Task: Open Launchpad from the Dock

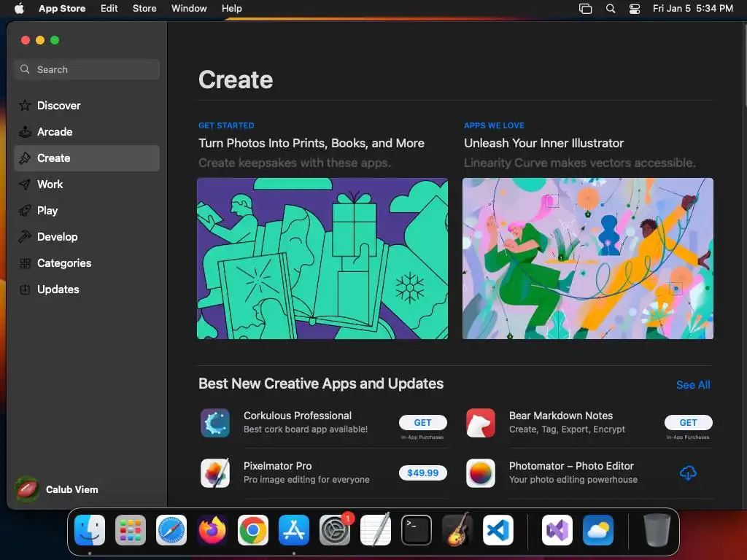Action: pos(131,530)
